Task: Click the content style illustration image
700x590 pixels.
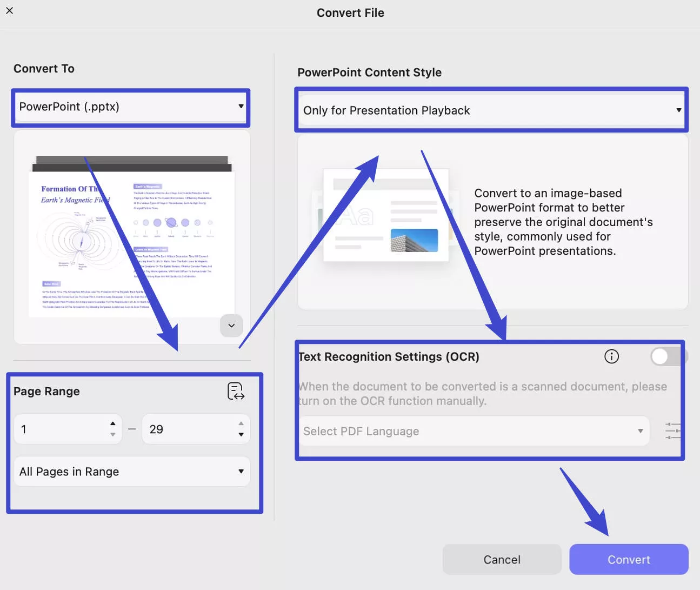Action: [385, 215]
